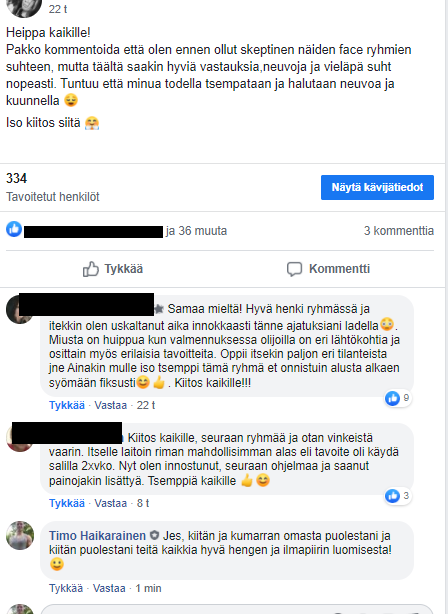Click the post timestamp 22 t at top

coord(58,9)
